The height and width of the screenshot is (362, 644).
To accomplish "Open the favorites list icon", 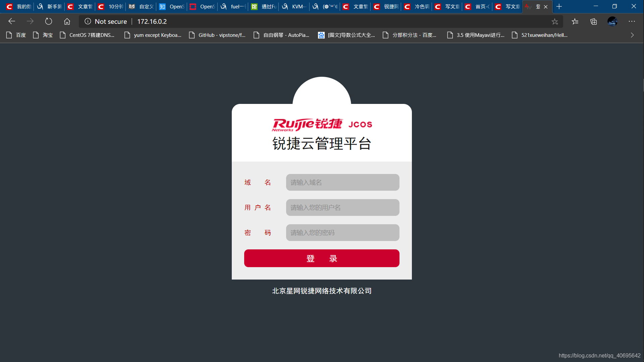I will 575,21.
